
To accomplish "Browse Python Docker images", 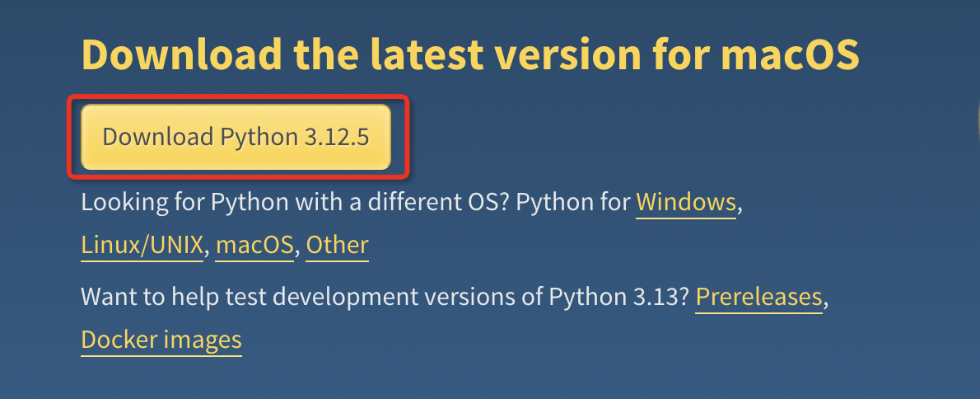I will click(161, 340).
